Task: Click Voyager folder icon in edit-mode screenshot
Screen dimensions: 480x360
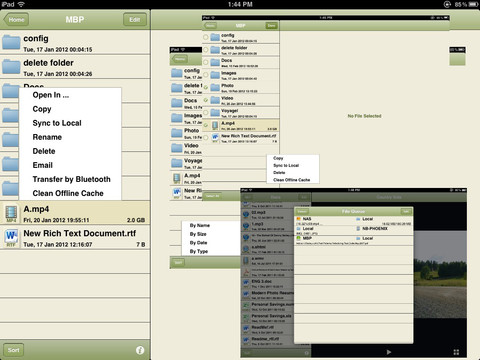Action: [215, 113]
